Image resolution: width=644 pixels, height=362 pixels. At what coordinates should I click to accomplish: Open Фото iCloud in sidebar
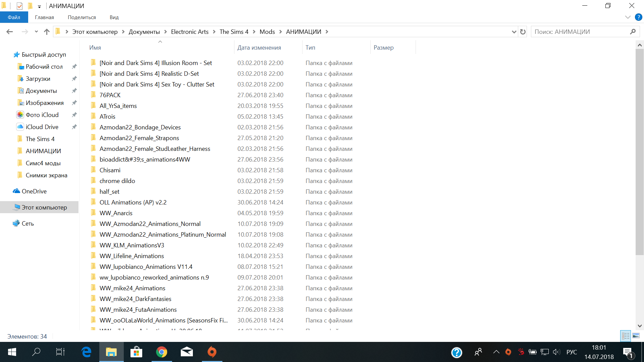(x=42, y=115)
